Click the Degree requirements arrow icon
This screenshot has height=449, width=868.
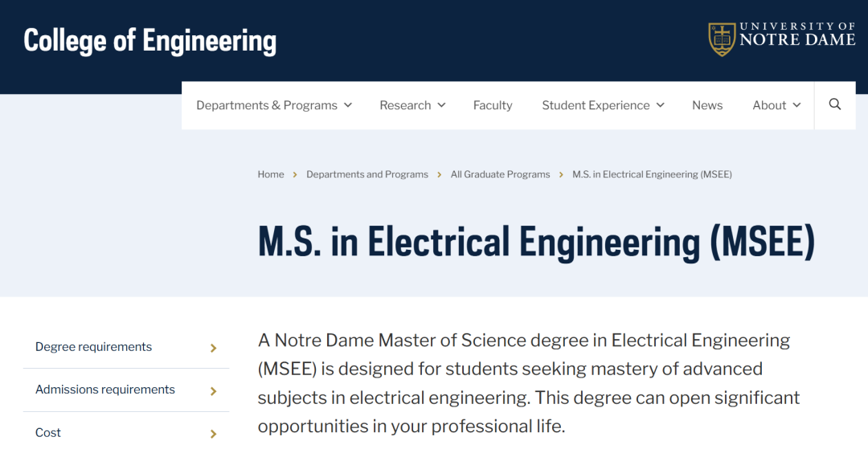[x=213, y=348]
